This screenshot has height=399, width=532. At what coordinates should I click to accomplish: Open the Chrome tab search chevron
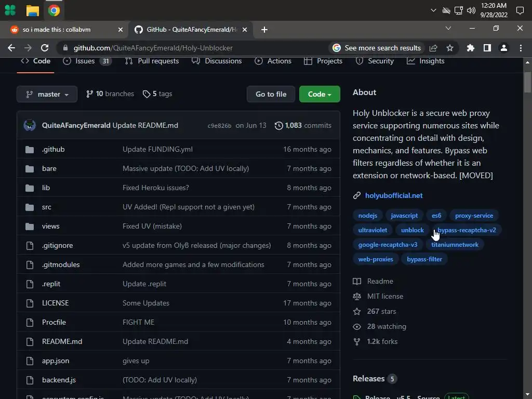click(448, 28)
